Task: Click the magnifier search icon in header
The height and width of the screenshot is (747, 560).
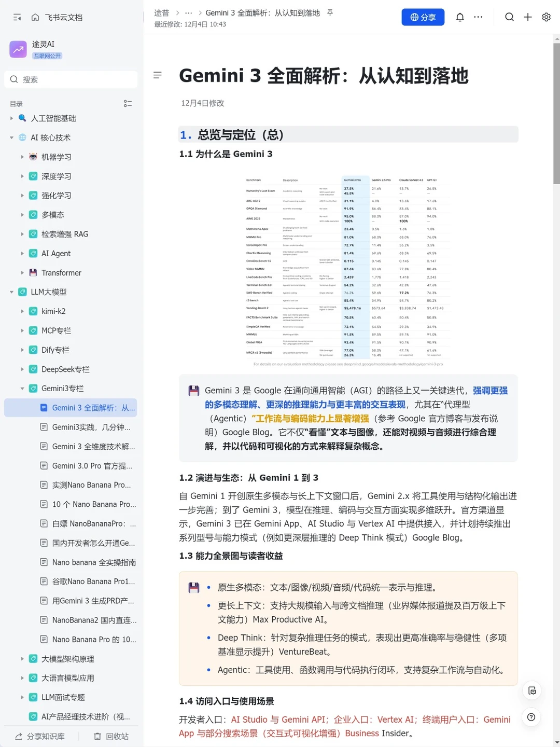Action: (510, 17)
